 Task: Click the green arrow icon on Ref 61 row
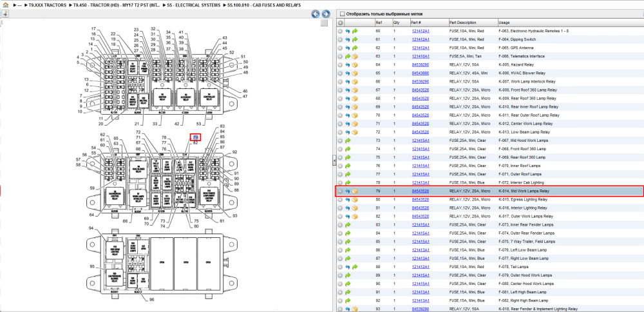click(x=355, y=39)
